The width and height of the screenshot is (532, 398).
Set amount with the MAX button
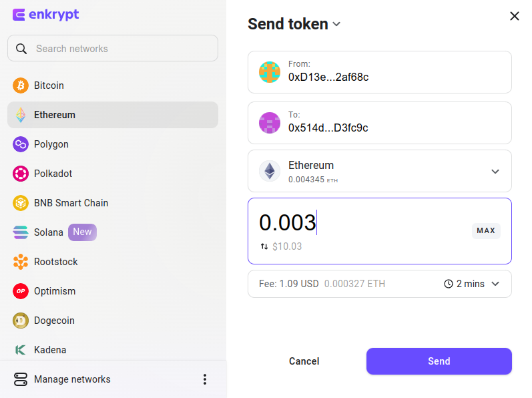click(x=486, y=231)
